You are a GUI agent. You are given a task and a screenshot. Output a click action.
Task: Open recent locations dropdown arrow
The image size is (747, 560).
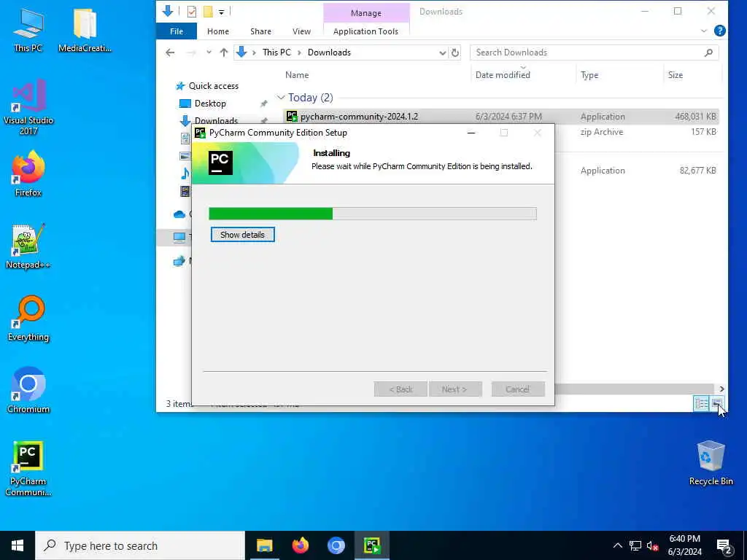(x=209, y=52)
